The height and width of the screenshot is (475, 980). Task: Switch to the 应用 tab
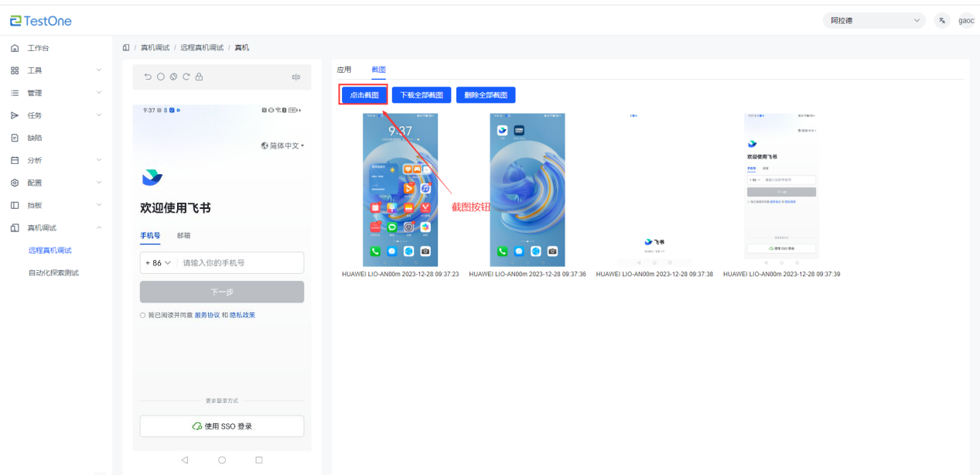pos(344,70)
